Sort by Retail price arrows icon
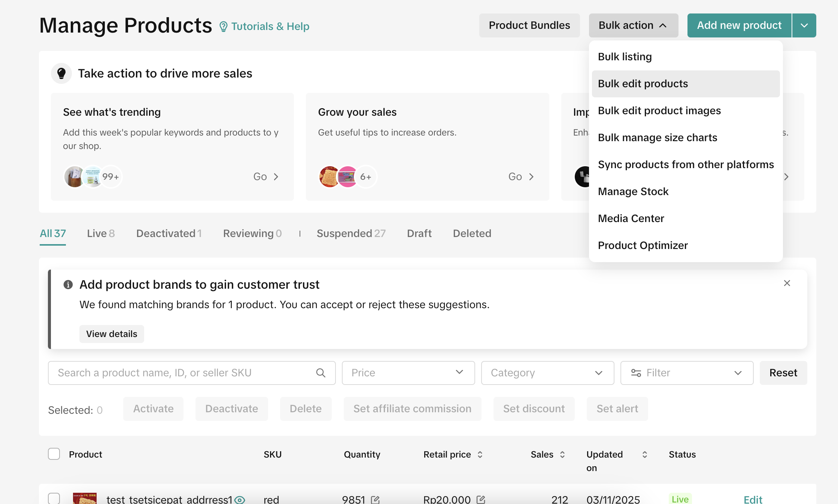The image size is (838, 504). click(480, 455)
